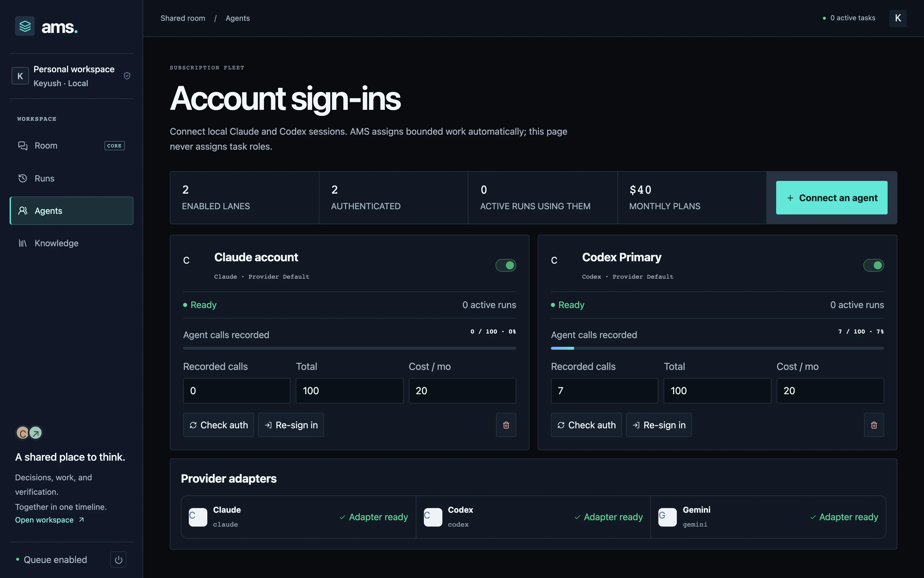Viewport: 924px width, 578px height.
Task: Delete Codex Primary via trash icon
Action: pos(874,425)
